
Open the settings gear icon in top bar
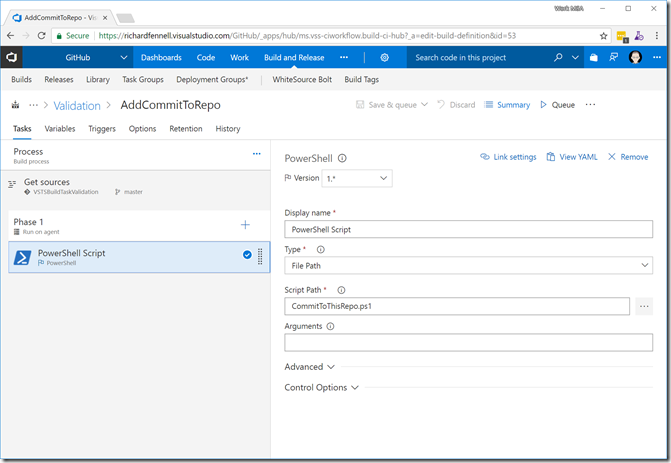tap(384, 57)
